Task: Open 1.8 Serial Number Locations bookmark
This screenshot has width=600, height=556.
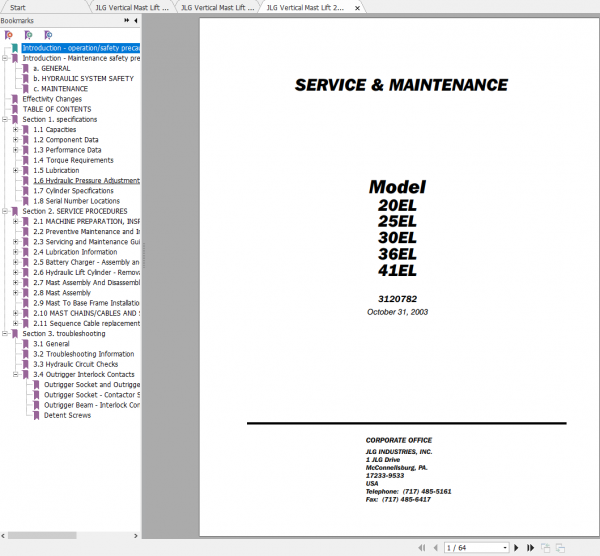Action: 77,201
